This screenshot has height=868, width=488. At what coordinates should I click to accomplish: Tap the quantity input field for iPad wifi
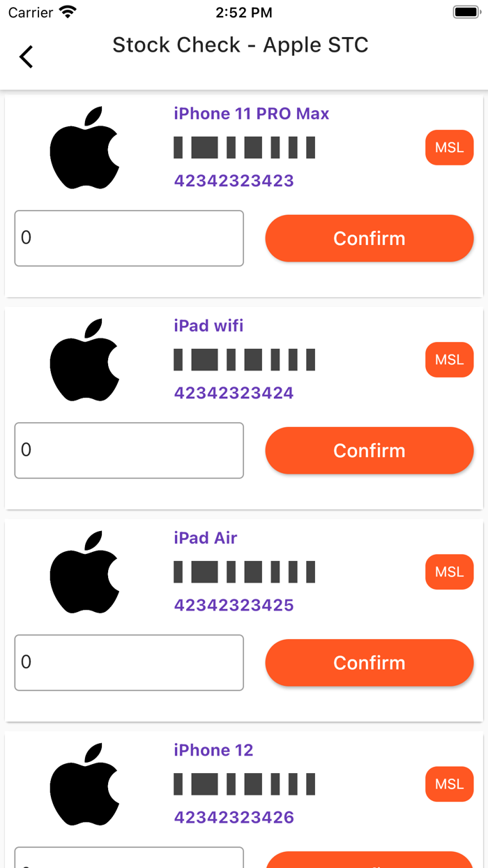[x=128, y=450]
